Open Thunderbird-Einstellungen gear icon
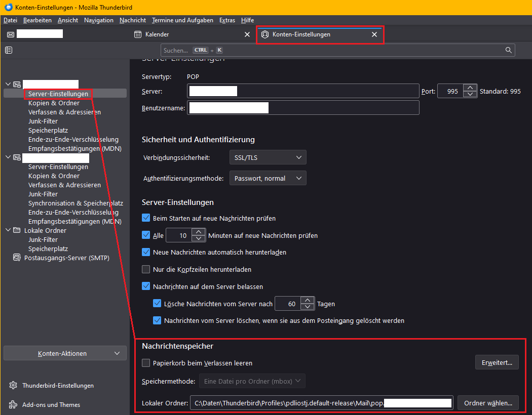 pos(14,386)
